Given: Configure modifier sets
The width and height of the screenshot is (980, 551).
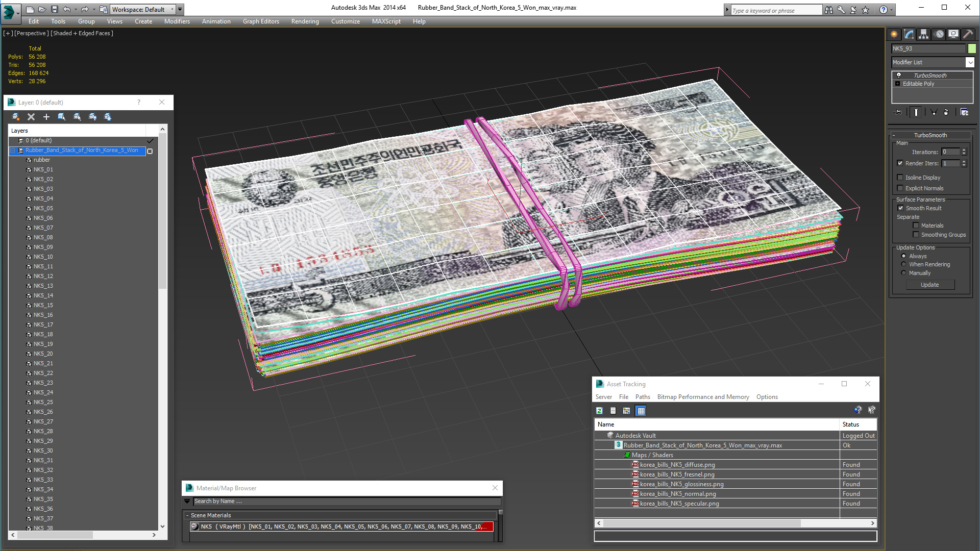Looking at the screenshot, I should pos(965,112).
